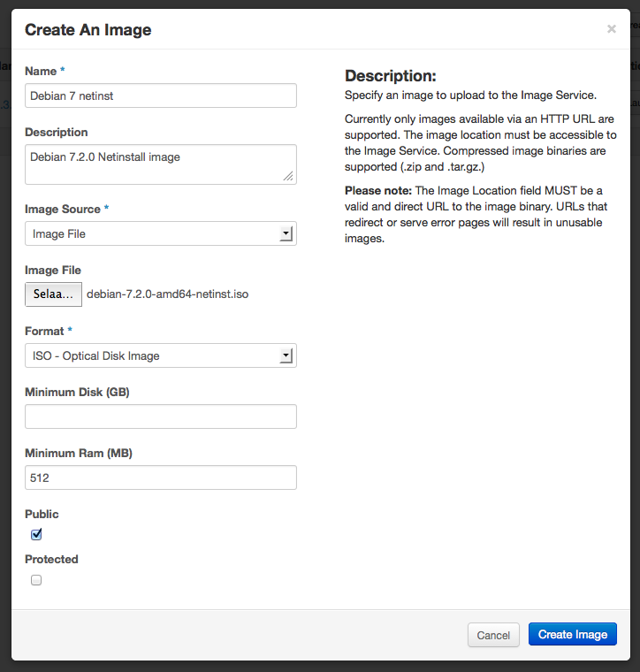Click the debian-7.2.0-amd64-netinst.iso filename
The width and height of the screenshot is (640, 672).
tap(167, 294)
